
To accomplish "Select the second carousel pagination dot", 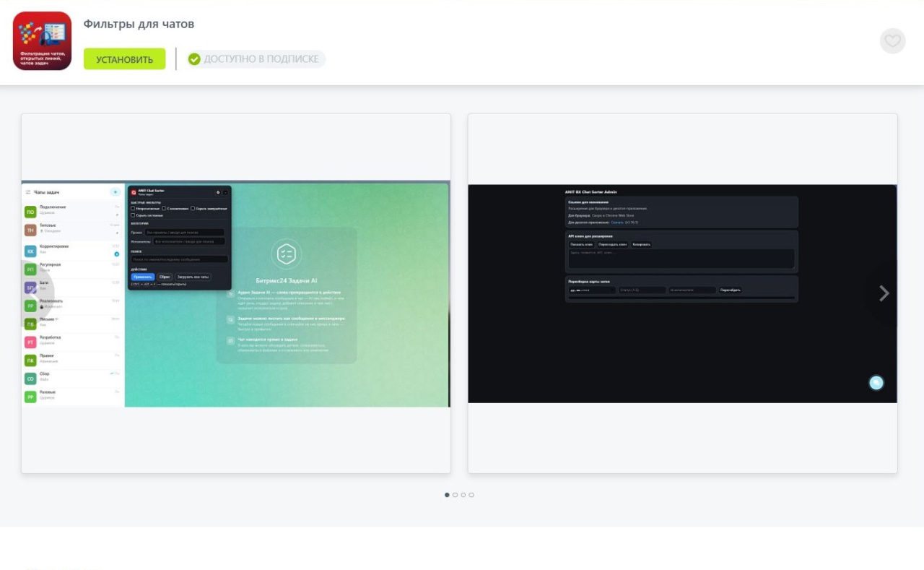I will click(x=455, y=495).
